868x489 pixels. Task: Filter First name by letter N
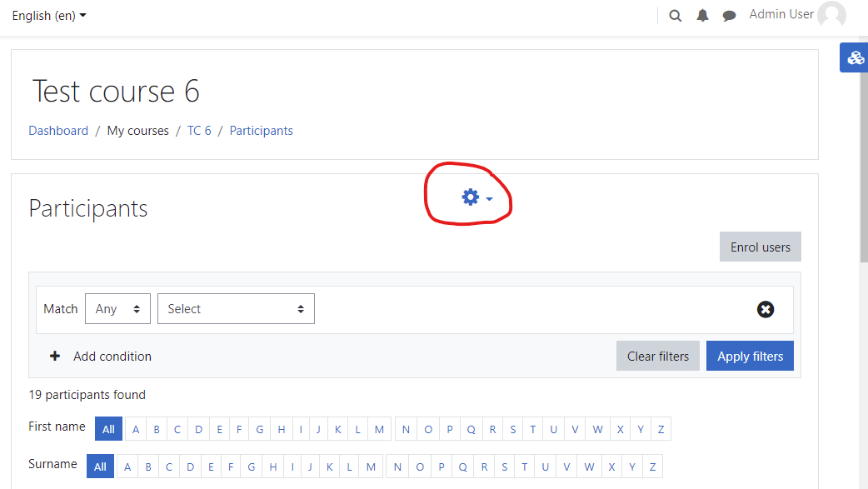(x=406, y=429)
